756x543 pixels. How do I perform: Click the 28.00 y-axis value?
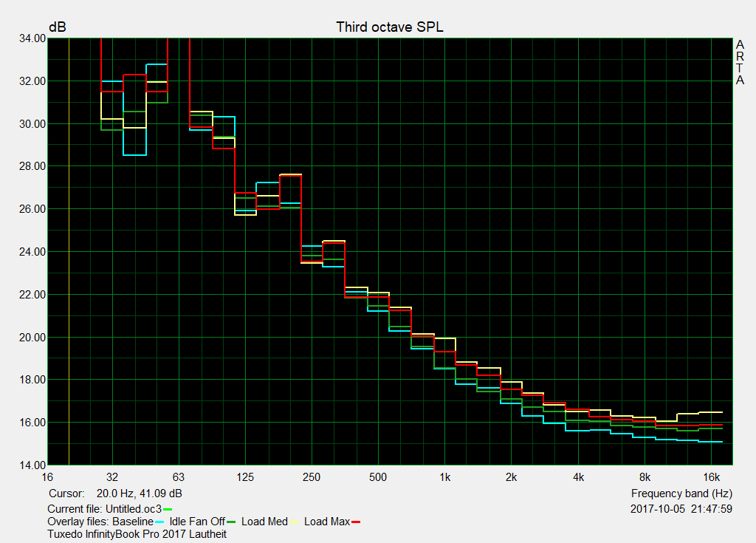[32, 166]
